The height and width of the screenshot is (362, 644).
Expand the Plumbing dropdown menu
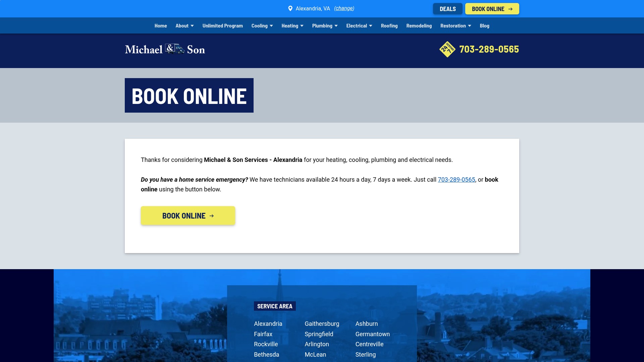click(325, 26)
